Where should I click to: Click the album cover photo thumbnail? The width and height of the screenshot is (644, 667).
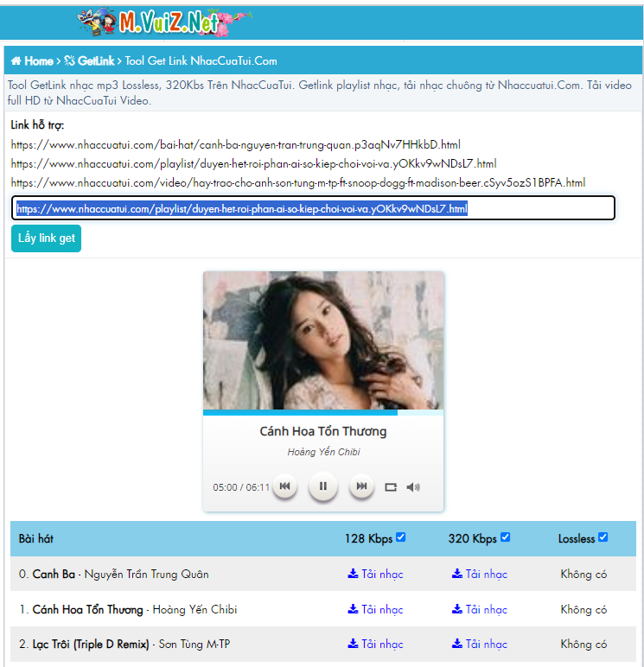click(323, 340)
